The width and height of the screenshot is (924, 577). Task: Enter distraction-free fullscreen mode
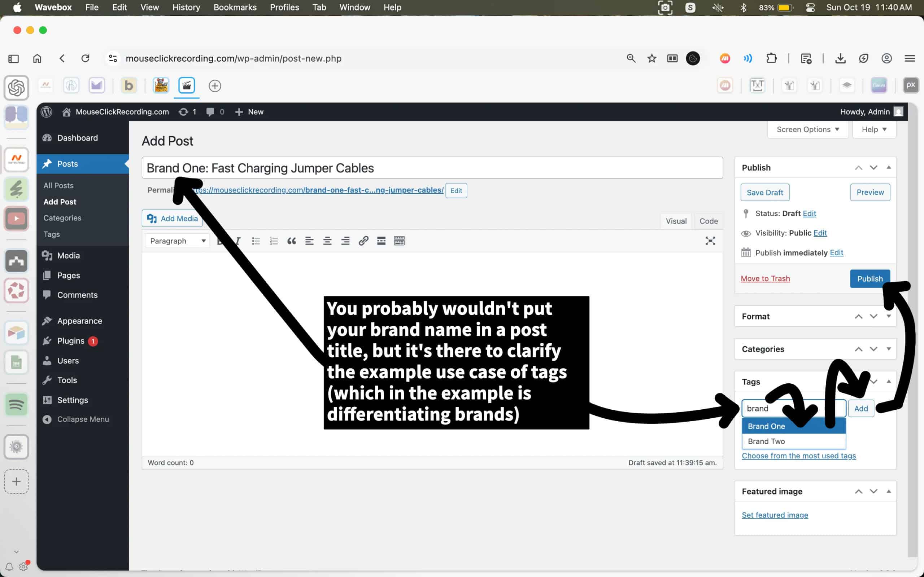tap(710, 241)
